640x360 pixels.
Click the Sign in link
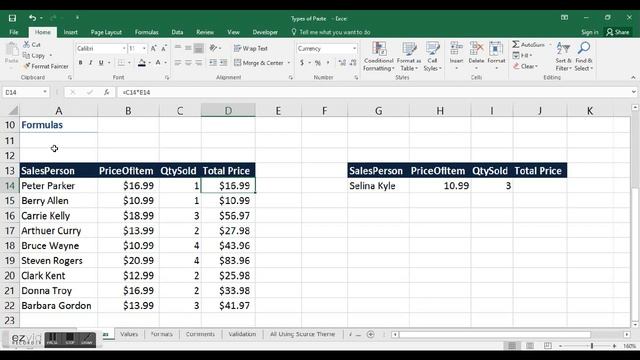click(x=589, y=32)
